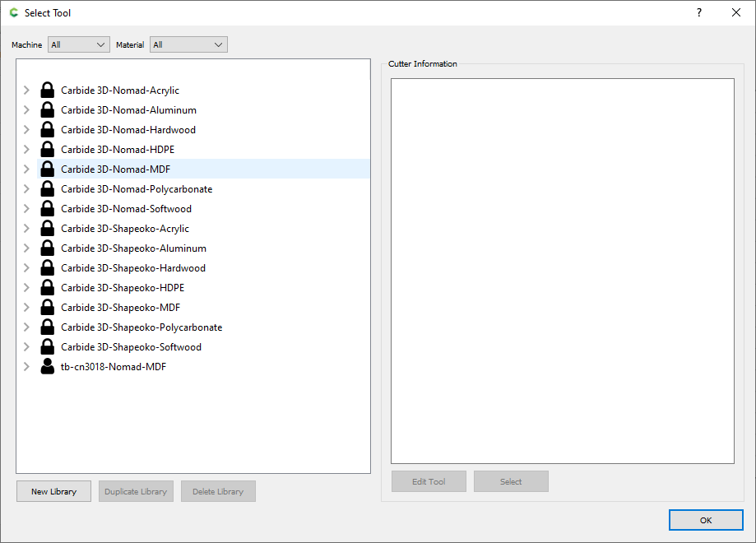Click the Carbide Create logo in the title bar
Image resolution: width=756 pixels, height=543 pixels.
[x=14, y=12]
